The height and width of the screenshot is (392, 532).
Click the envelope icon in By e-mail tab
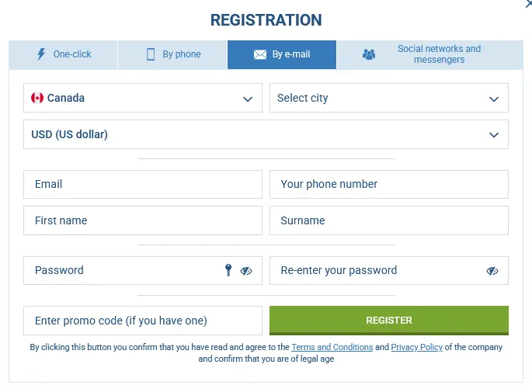260,54
